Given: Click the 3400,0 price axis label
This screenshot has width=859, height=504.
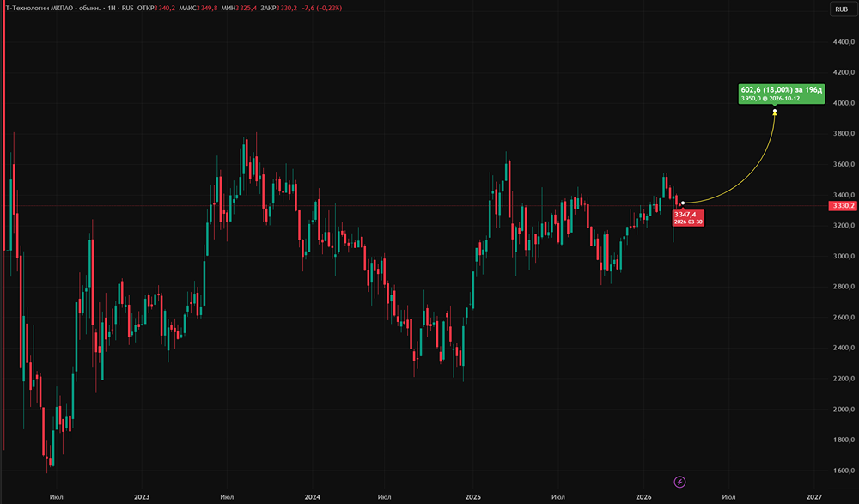Looking at the screenshot, I should coord(844,195).
